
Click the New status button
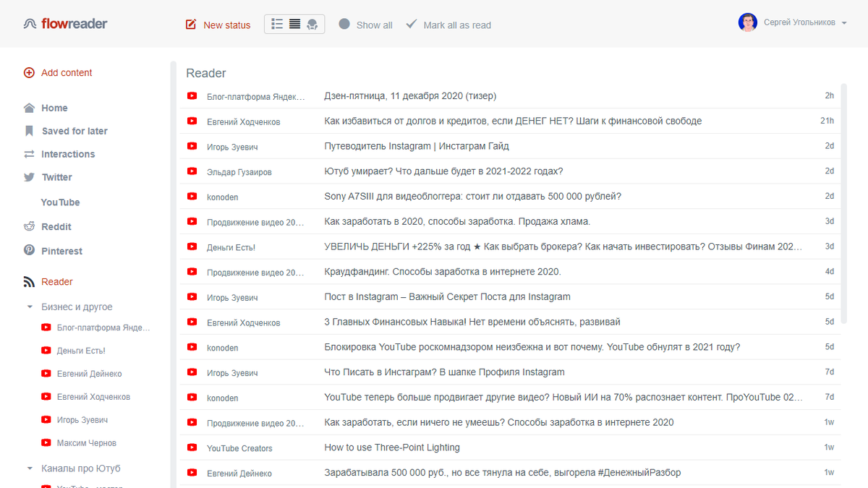218,24
